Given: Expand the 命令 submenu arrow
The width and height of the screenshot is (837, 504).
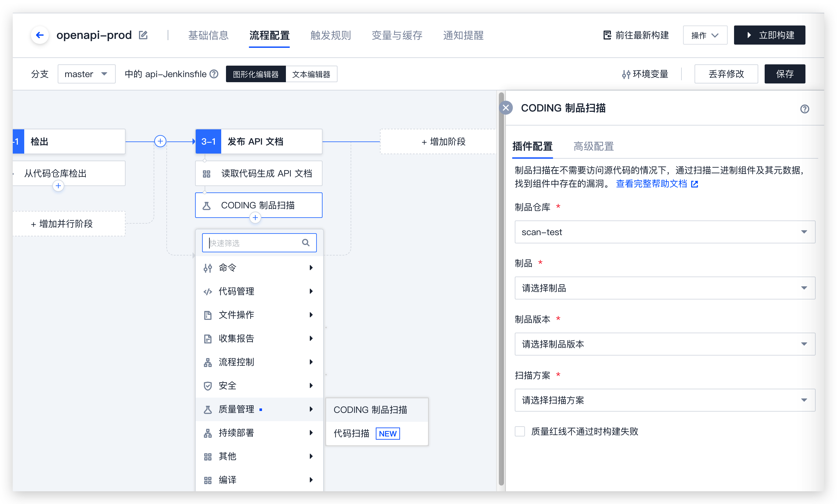Looking at the screenshot, I should (311, 268).
